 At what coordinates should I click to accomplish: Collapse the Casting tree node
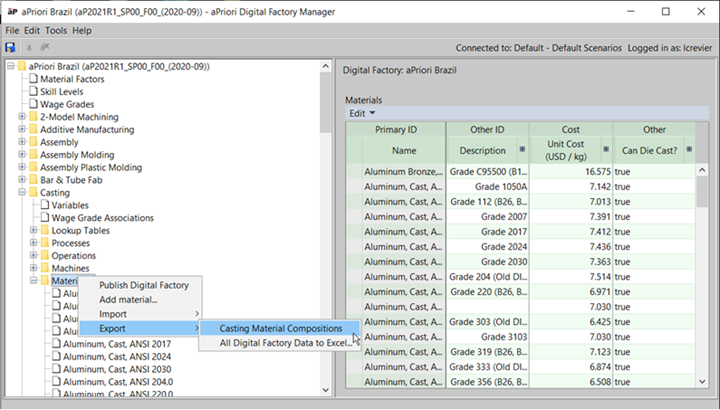22,192
